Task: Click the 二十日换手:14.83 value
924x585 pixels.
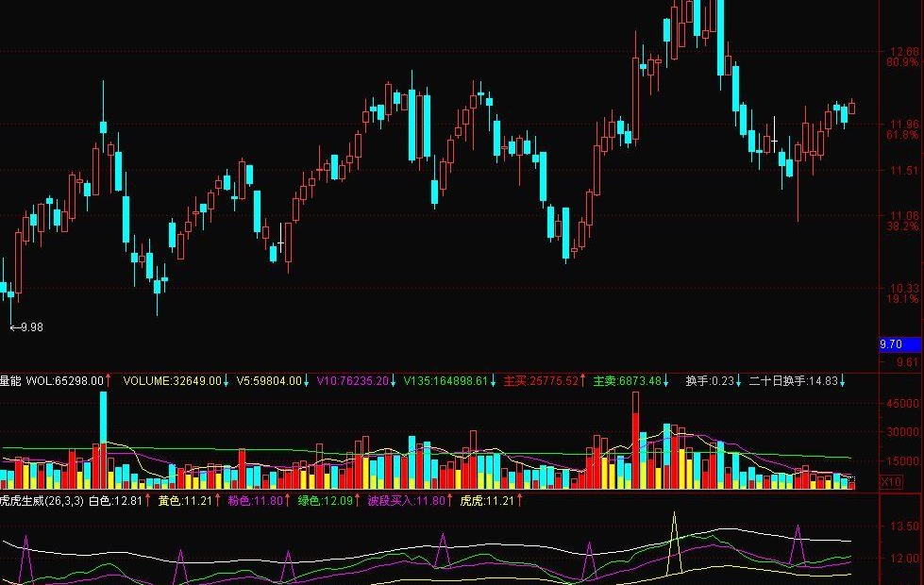Action: [x=793, y=381]
